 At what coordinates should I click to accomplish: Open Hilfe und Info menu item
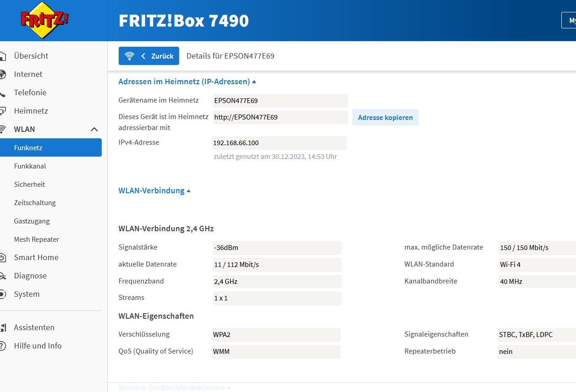coord(38,346)
